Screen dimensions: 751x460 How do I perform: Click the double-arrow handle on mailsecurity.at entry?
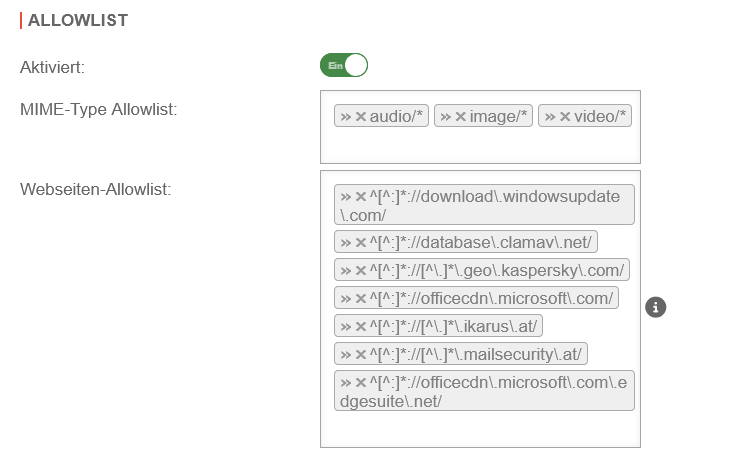coord(346,354)
